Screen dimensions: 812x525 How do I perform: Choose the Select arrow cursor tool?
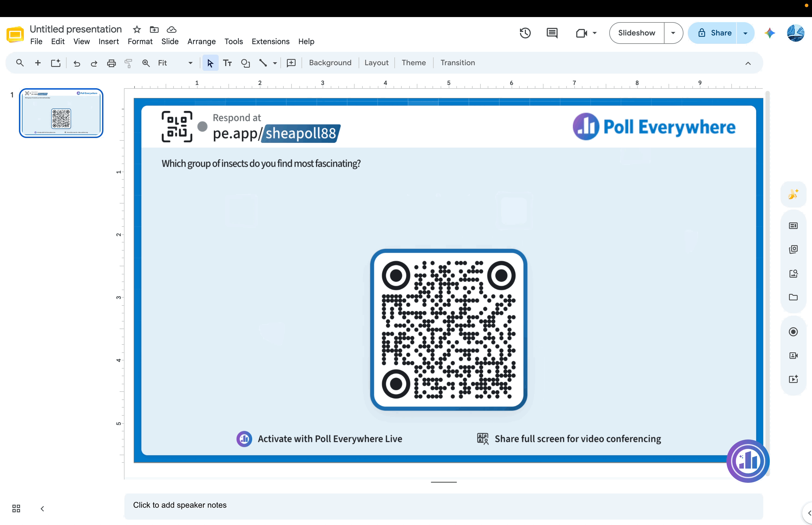pos(210,63)
